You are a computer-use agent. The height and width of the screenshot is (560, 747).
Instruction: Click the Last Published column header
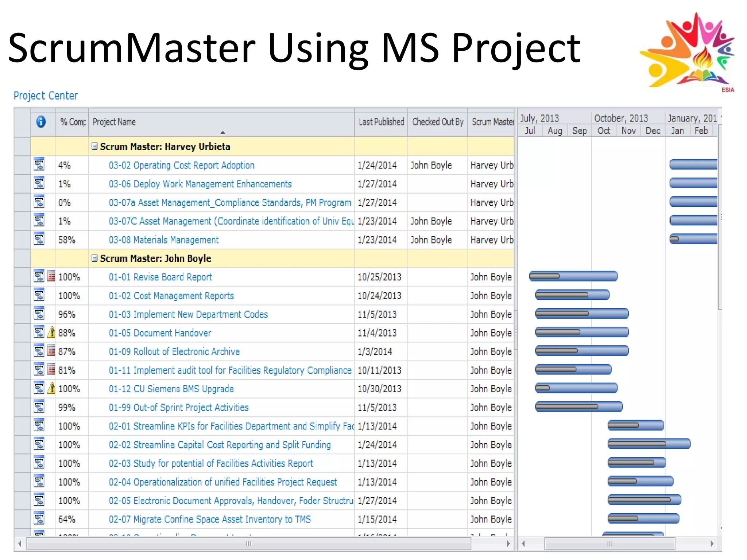381,122
